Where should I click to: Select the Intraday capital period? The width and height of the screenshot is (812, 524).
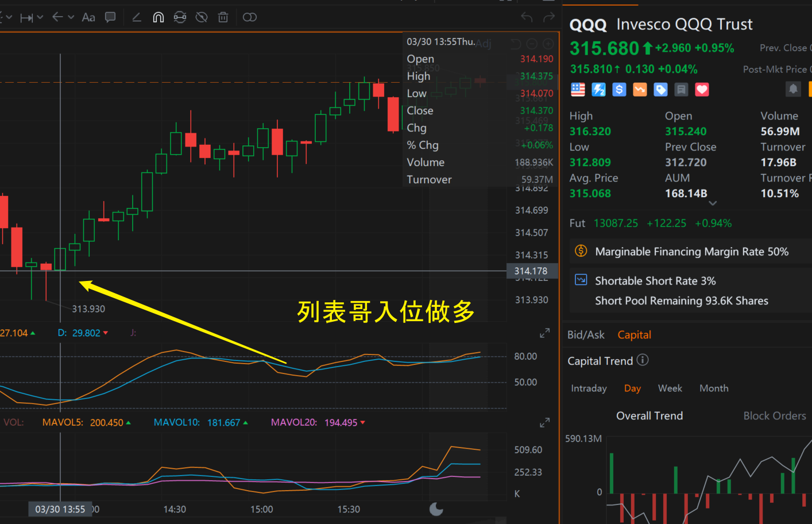point(589,388)
